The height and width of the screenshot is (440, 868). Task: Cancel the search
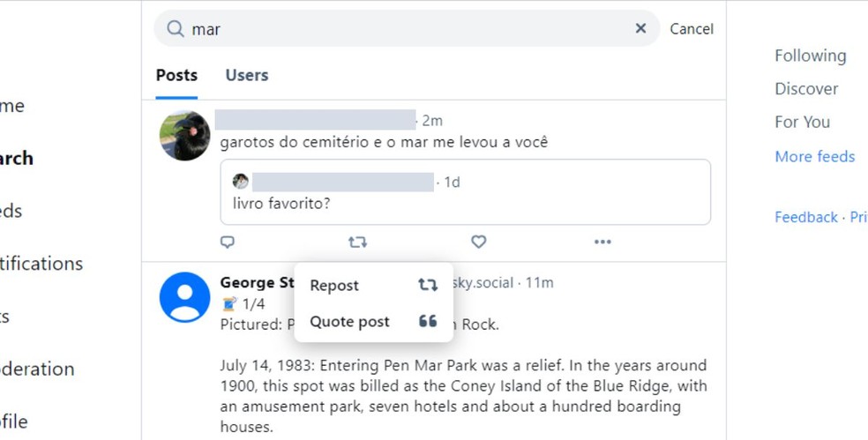(691, 29)
